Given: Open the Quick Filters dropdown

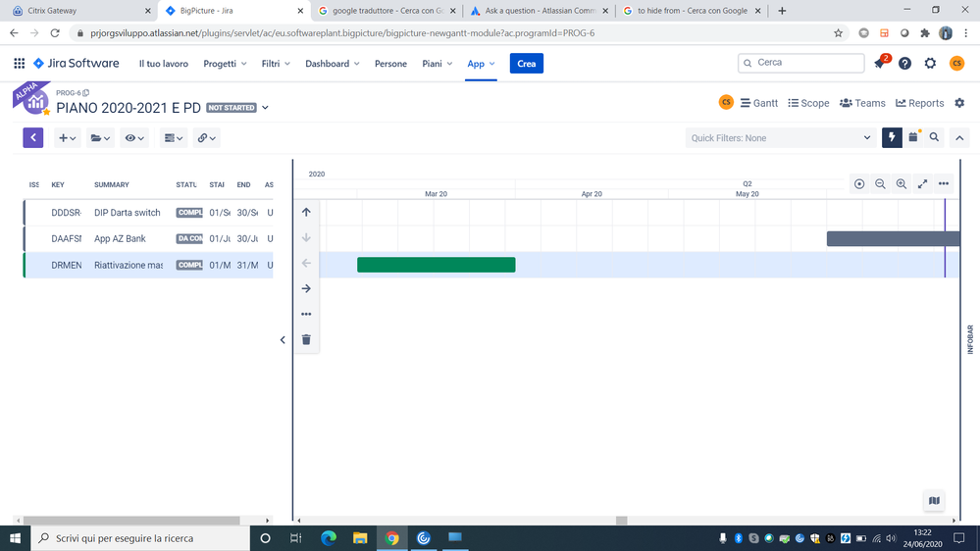Looking at the screenshot, I should (x=781, y=138).
